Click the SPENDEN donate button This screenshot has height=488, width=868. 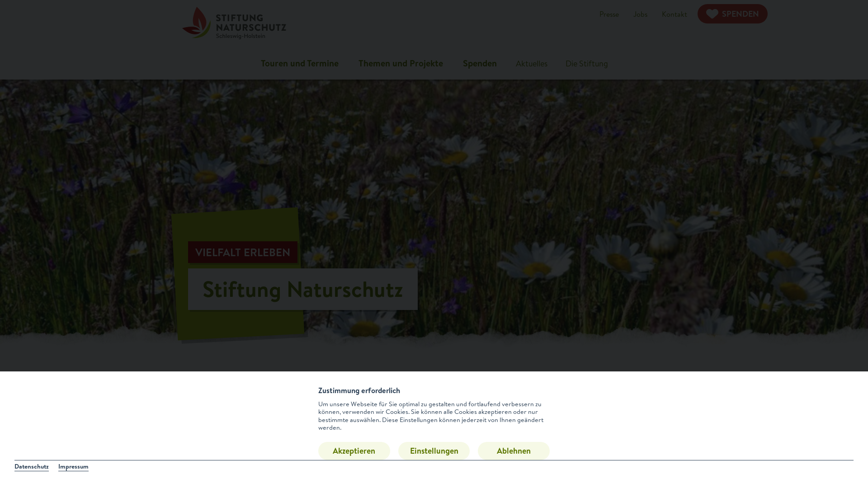pos(732,14)
